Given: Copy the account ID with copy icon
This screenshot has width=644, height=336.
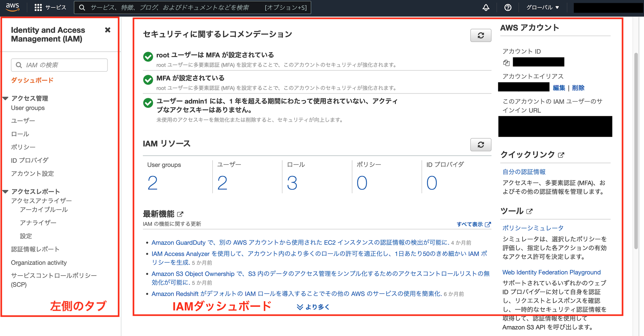Looking at the screenshot, I should pyautogui.click(x=506, y=63).
